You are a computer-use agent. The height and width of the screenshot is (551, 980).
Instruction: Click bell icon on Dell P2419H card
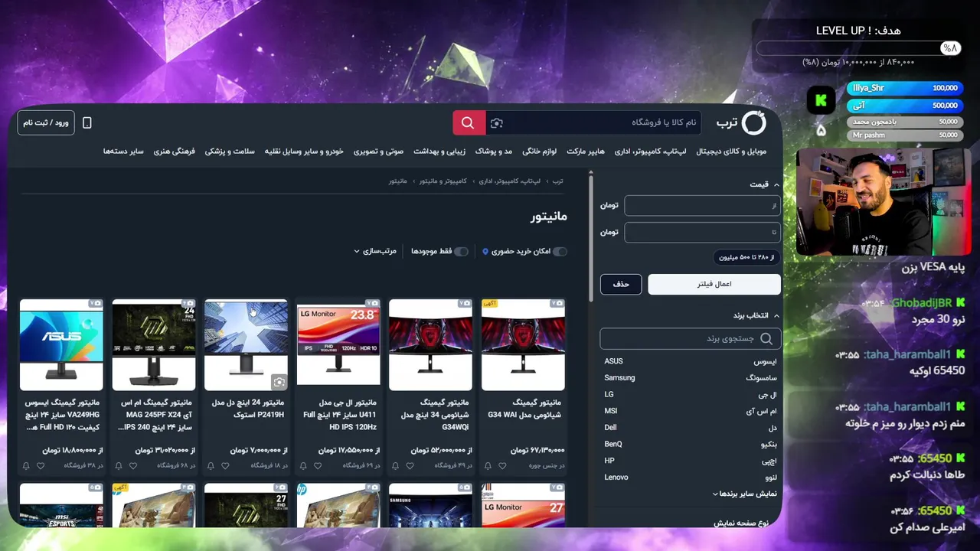pos(211,465)
